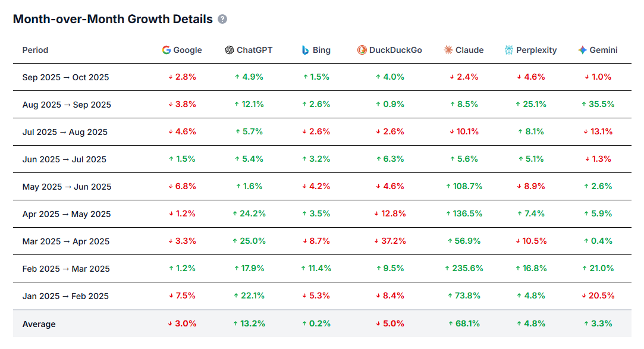Click the Period column header
This screenshot has height=349, width=644.
click(35, 50)
